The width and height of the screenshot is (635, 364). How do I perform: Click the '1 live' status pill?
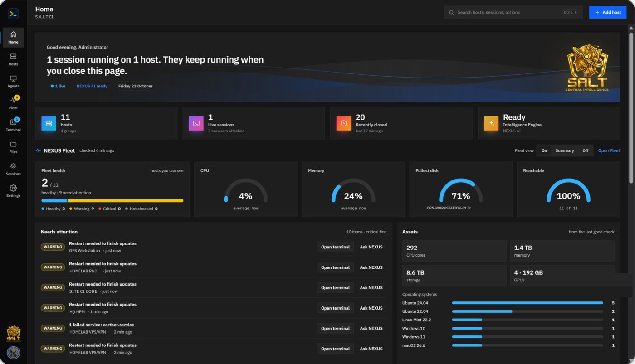(x=58, y=86)
